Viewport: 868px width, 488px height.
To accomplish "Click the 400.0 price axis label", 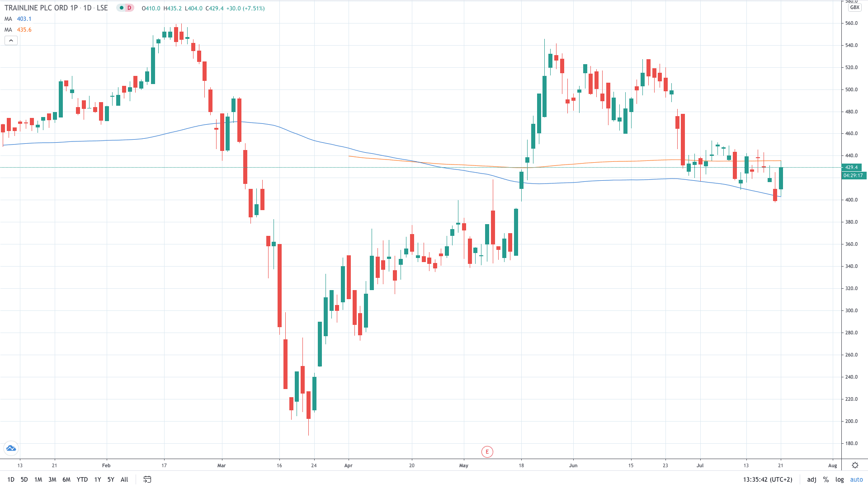I will click(x=851, y=200).
